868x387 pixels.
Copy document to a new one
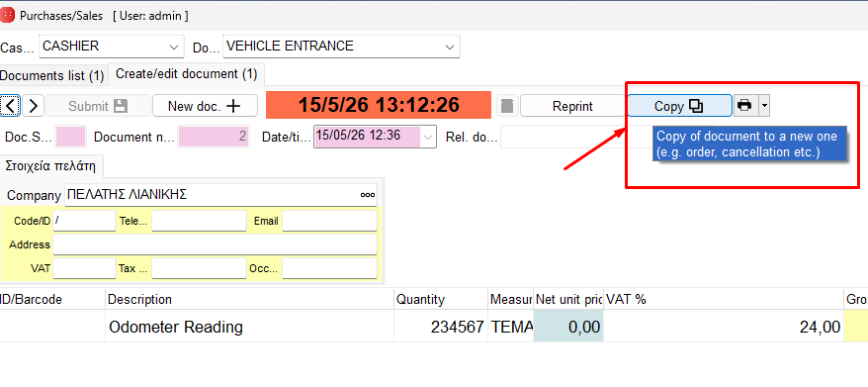(x=679, y=105)
